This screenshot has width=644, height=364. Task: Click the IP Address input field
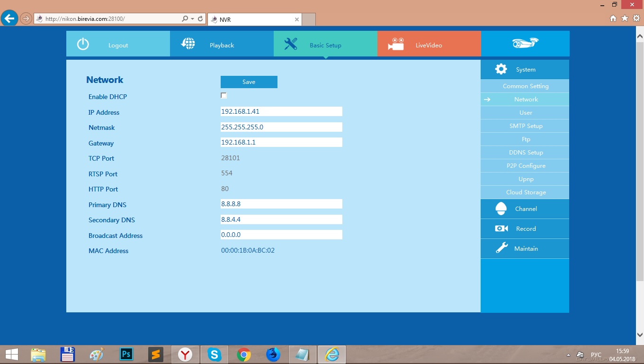tap(281, 111)
